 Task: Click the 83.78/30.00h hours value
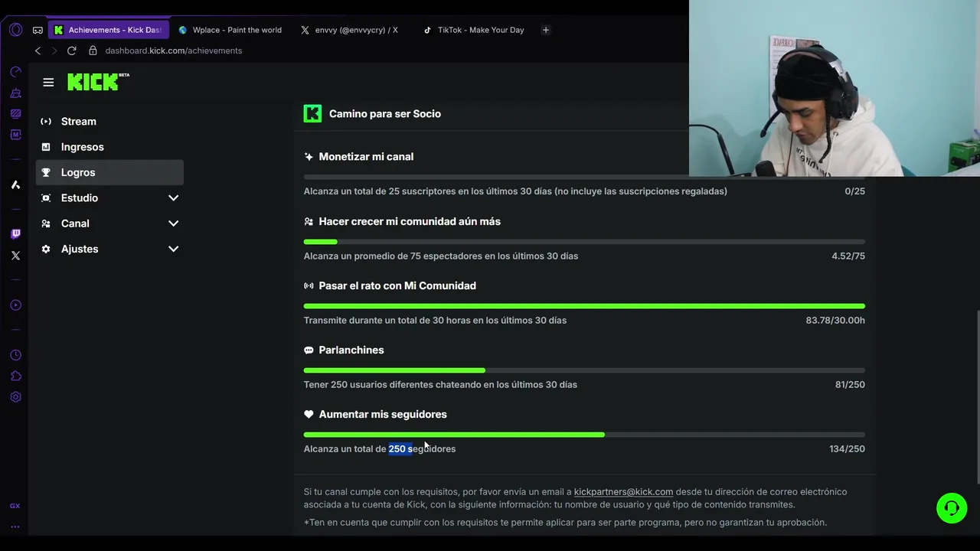pos(835,321)
